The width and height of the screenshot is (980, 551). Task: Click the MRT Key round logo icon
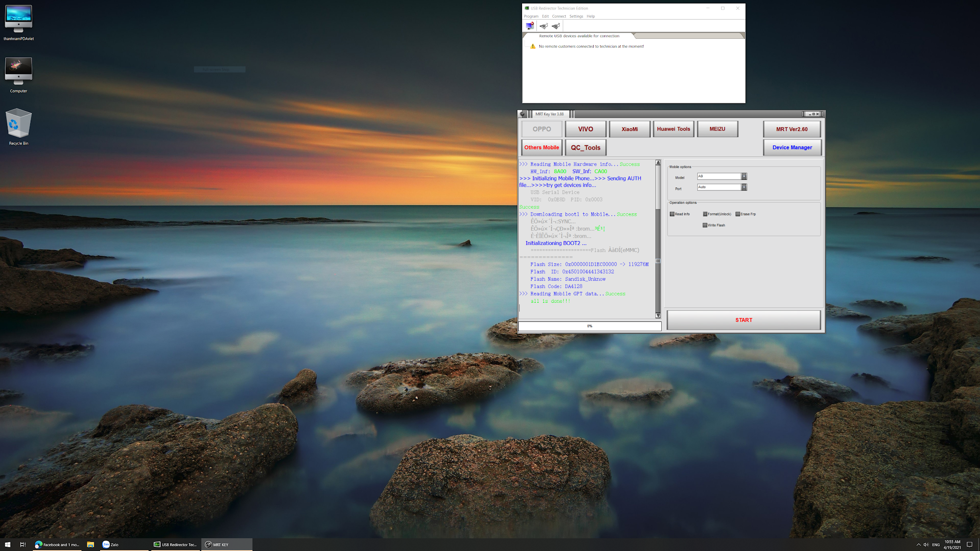(522, 114)
